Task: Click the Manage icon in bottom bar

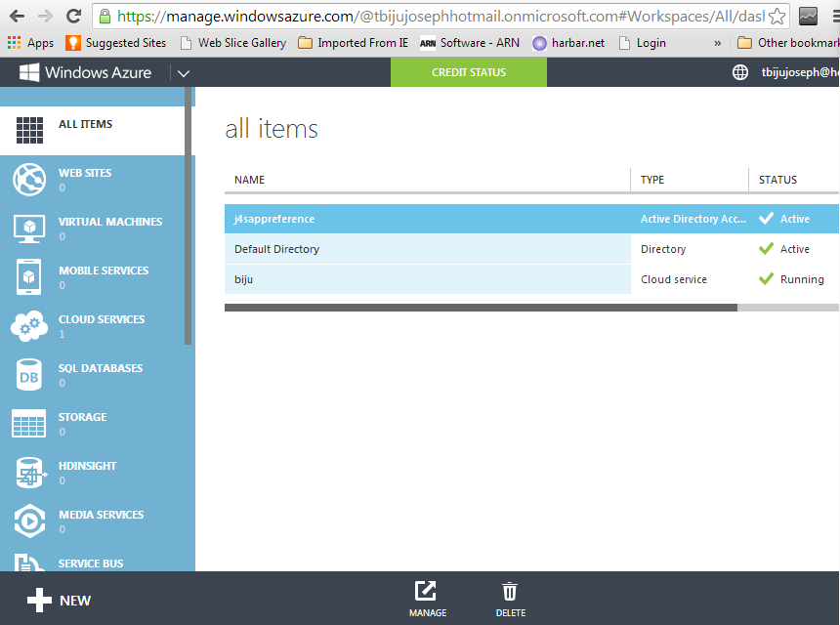Action: (426, 592)
